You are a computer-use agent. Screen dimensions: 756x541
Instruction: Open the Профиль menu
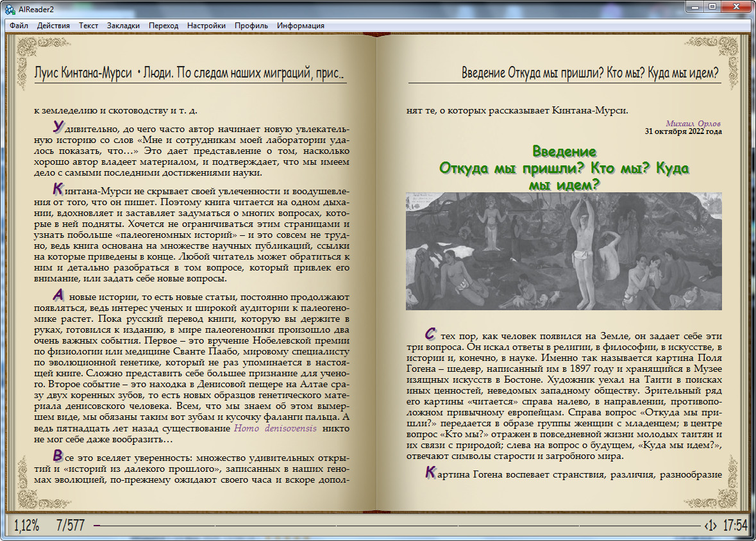(251, 26)
